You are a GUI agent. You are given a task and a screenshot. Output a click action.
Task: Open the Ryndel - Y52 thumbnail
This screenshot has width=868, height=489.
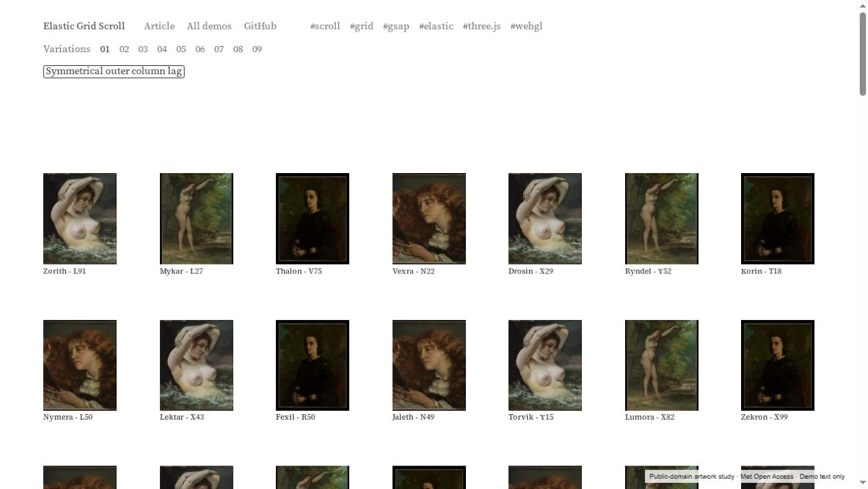click(x=661, y=218)
